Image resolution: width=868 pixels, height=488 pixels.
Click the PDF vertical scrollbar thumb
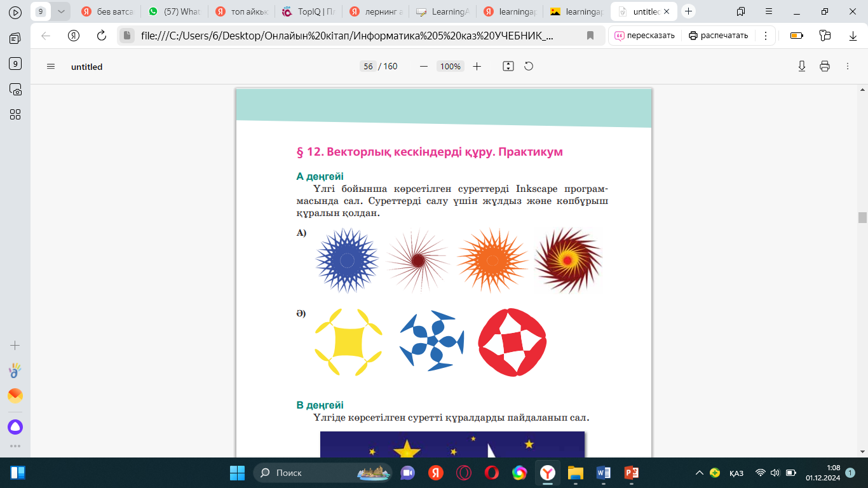point(862,217)
